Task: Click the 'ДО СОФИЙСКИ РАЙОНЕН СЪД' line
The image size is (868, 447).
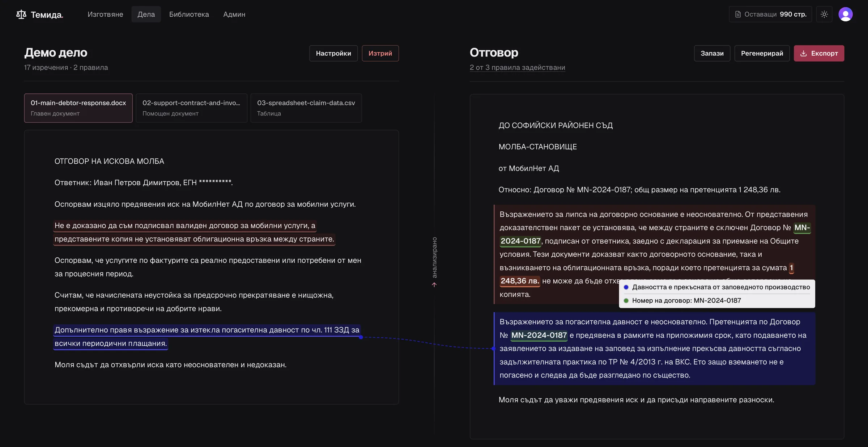Action: (x=556, y=126)
